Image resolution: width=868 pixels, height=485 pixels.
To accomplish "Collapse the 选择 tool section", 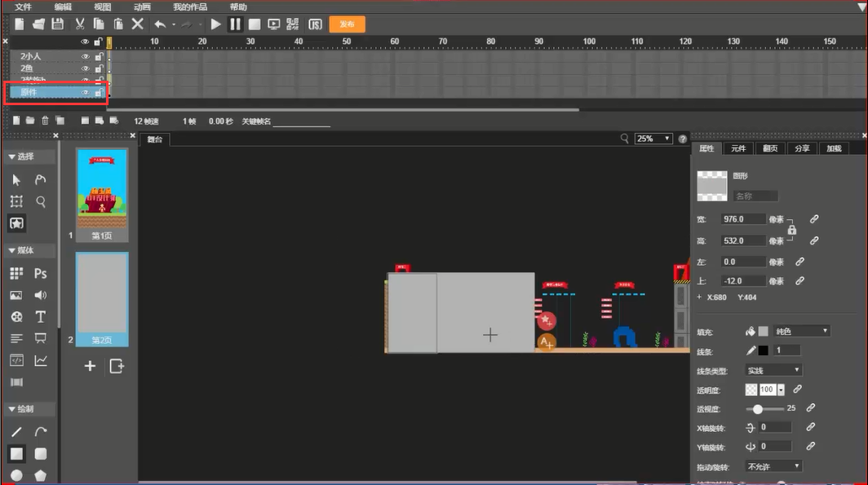I will click(x=11, y=157).
